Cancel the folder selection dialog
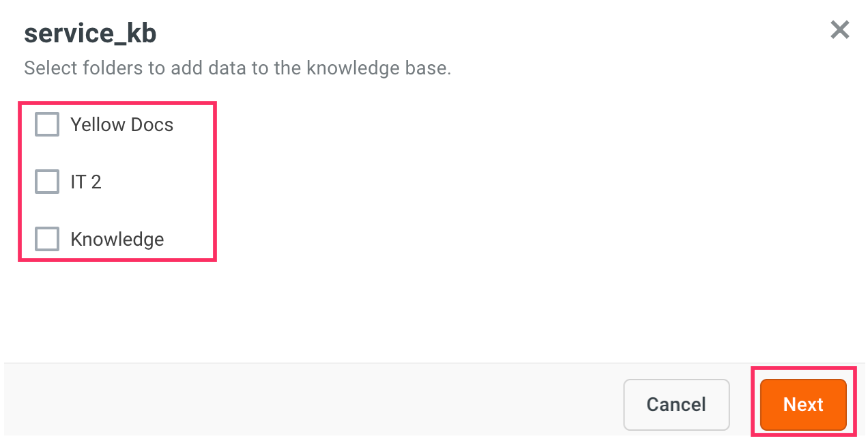Image resolution: width=868 pixels, height=441 pixels. [676, 405]
